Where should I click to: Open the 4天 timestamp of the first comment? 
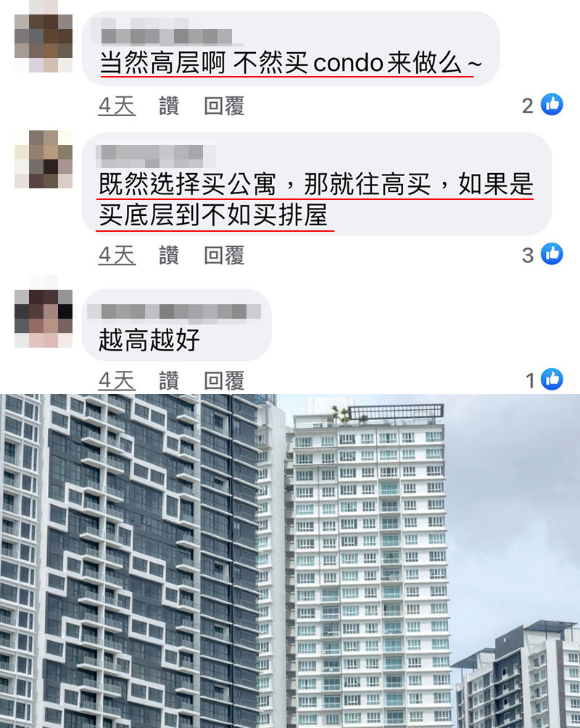tap(117, 106)
